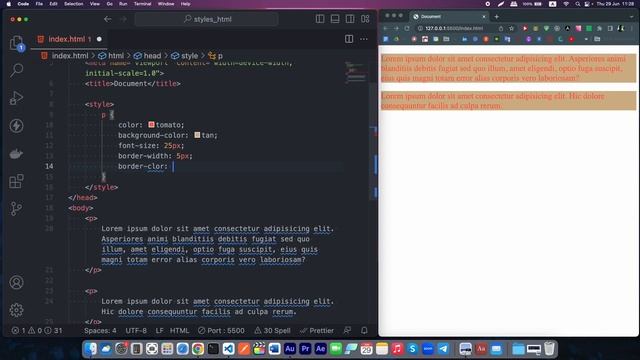Click unsaved dot on index.html tab
This screenshot has height=360, width=640.
(x=99, y=39)
